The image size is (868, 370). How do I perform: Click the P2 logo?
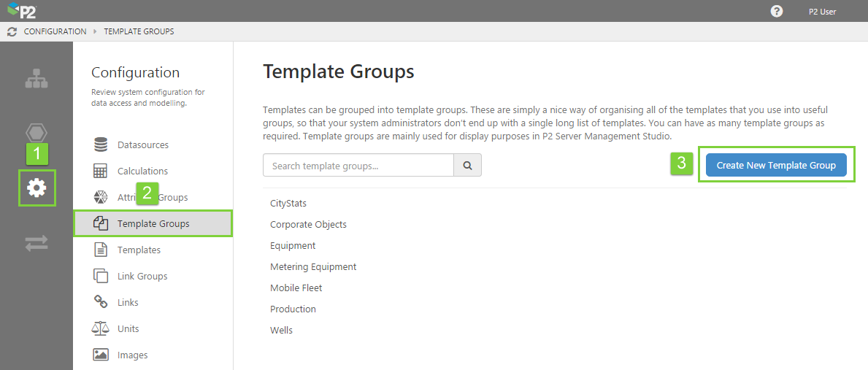22,11
